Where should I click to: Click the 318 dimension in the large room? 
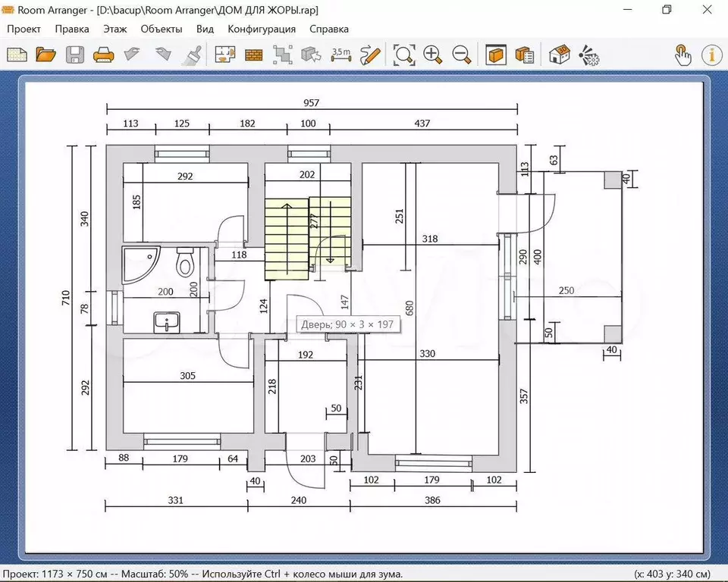(429, 239)
